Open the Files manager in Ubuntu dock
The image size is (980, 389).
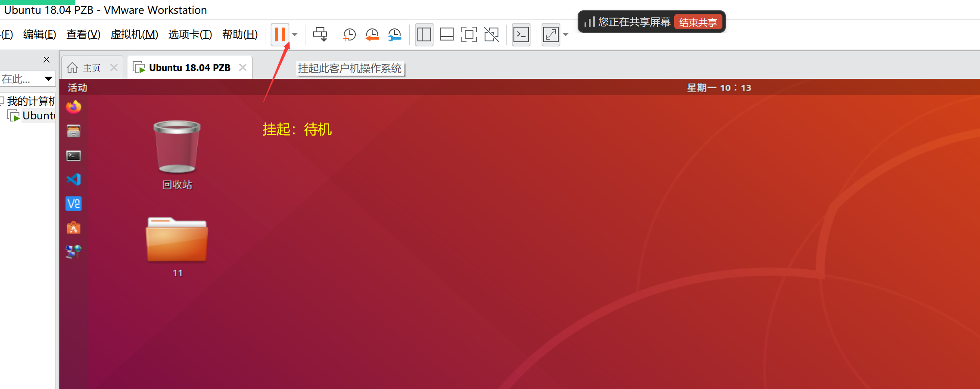coord(74,131)
